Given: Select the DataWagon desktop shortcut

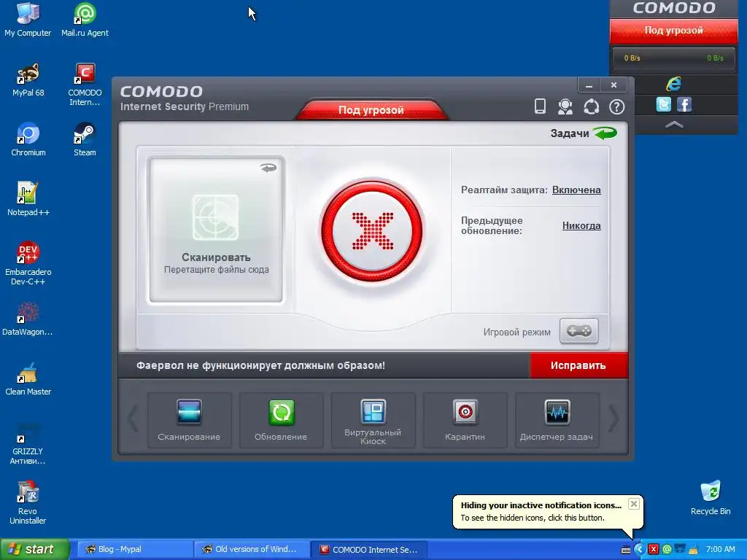Looking at the screenshot, I should 28,319.
